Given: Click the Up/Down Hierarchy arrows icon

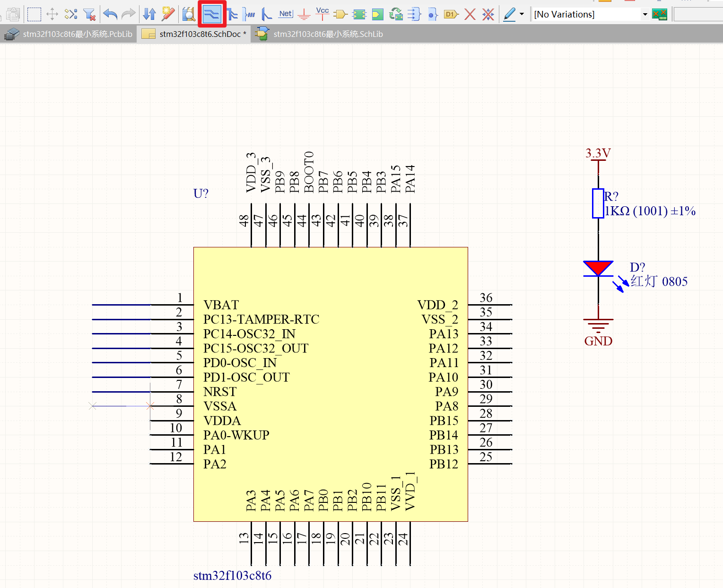Looking at the screenshot, I should click(149, 14).
